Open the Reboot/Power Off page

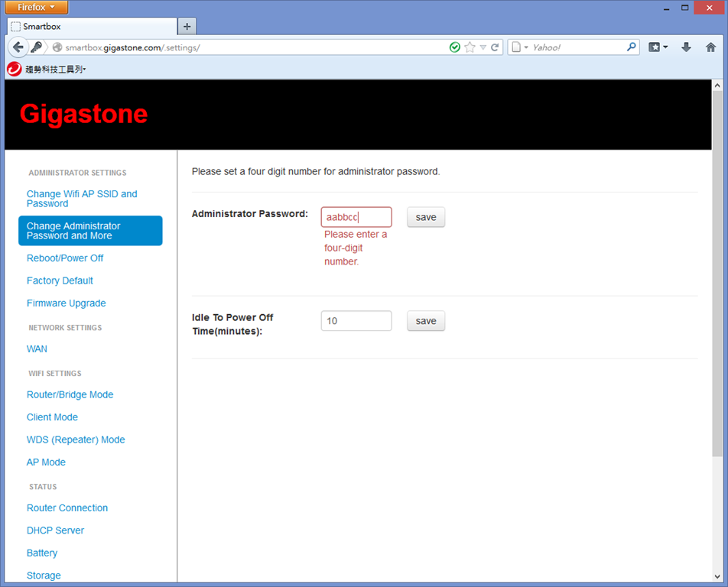click(65, 258)
